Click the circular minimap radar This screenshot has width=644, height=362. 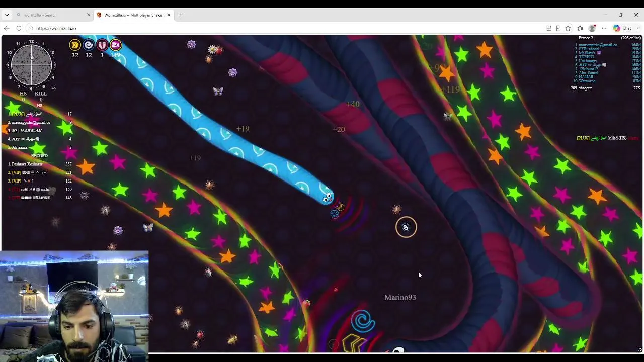31,64
